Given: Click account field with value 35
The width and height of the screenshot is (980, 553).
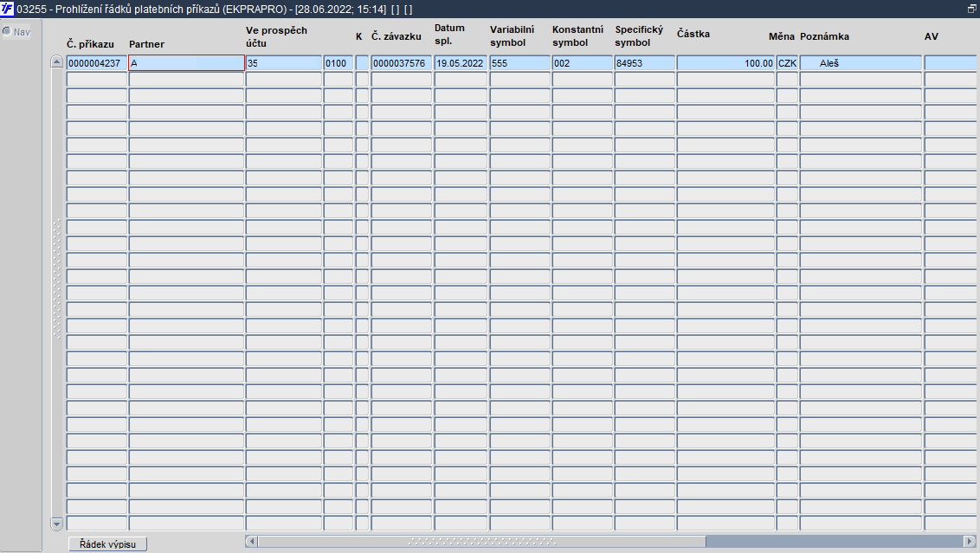Looking at the screenshot, I should [284, 63].
